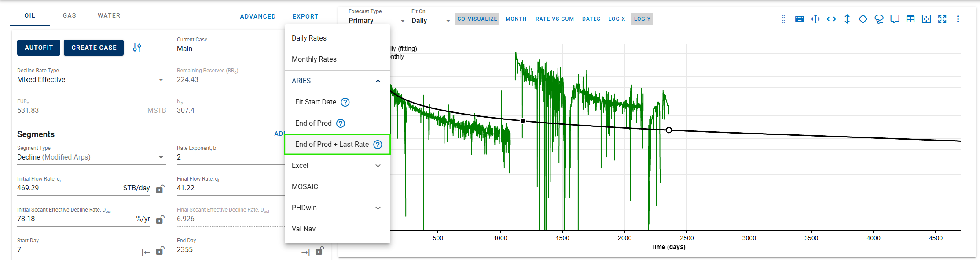Click the lasso selection tool icon

[x=879, y=19]
